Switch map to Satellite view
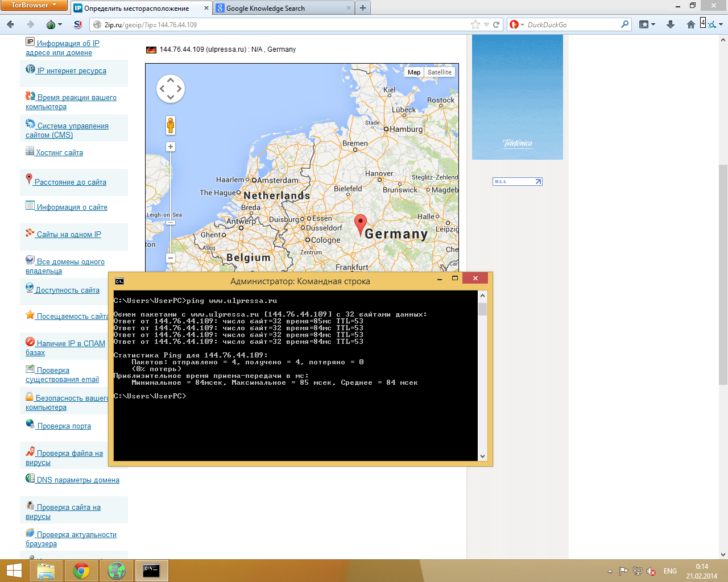 (x=440, y=72)
